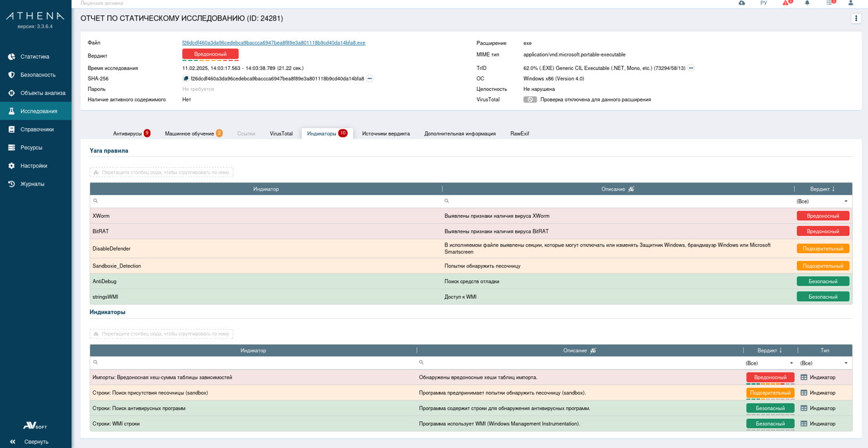This screenshot has height=448, width=868.
Task: Click the Исследования flask icon in sidebar
Action: [12, 111]
